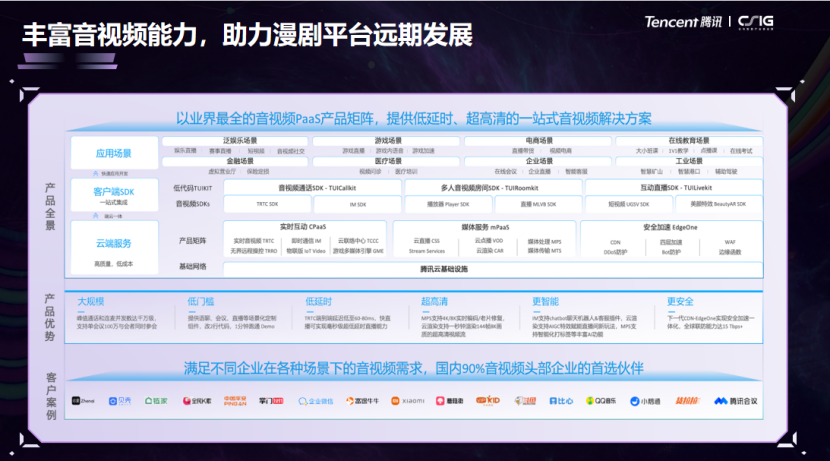Screen dimensions: 830x461
Task: Click the logo between VIPKID and 比心
Action: pyautogui.click(x=525, y=401)
